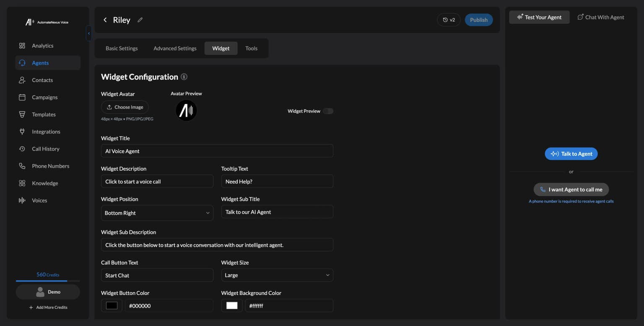Click info icon beside Widget Configuration
Viewport: 644px width, 326px height.
click(184, 77)
